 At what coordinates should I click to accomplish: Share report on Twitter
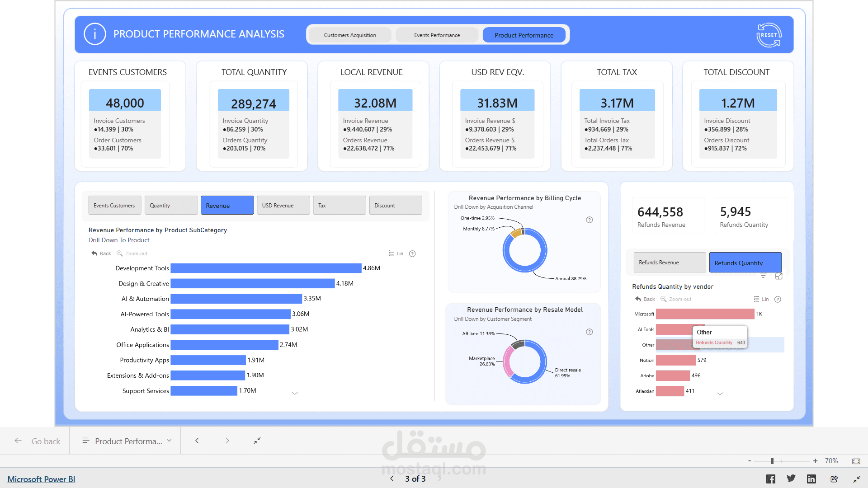791,479
